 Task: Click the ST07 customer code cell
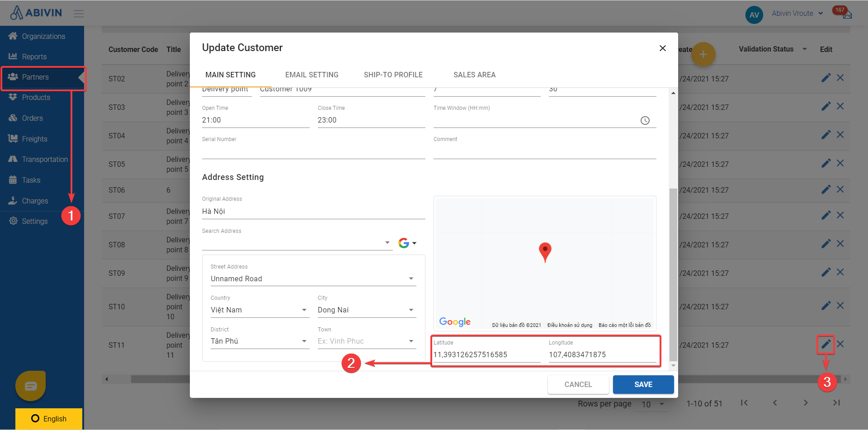117,216
